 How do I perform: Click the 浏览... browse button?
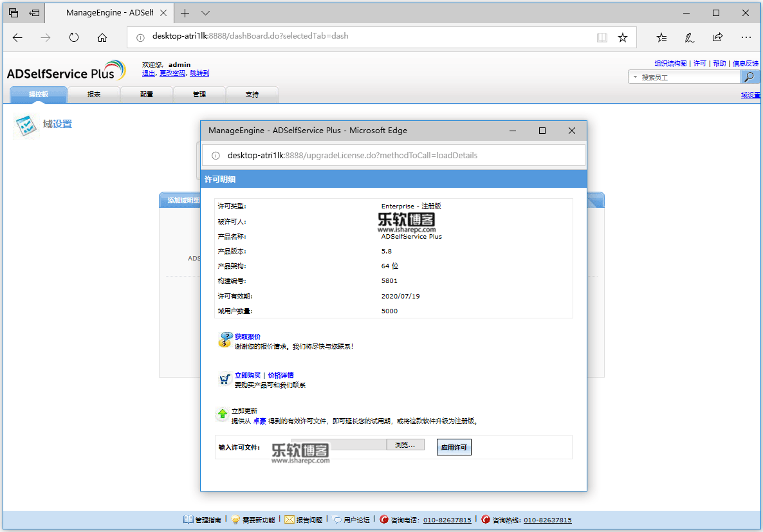(405, 445)
